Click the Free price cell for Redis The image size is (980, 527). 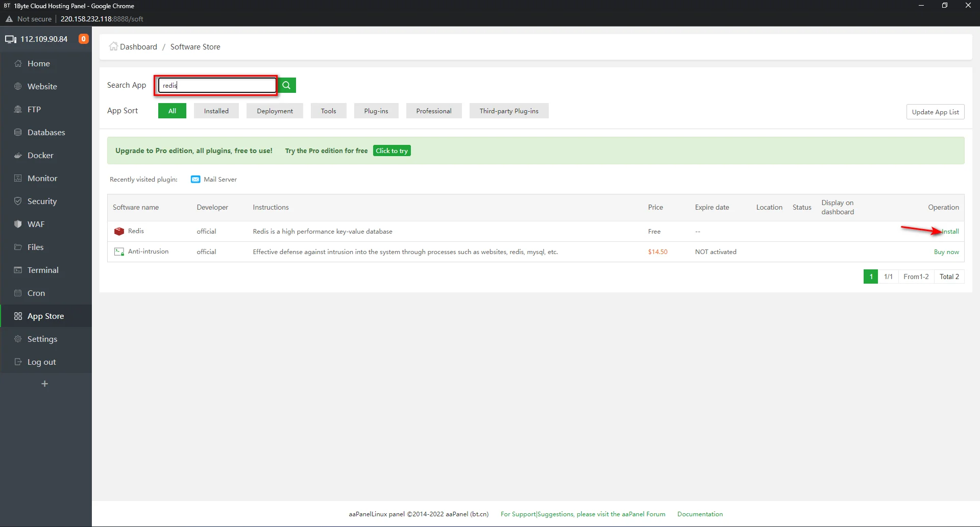(x=654, y=232)
